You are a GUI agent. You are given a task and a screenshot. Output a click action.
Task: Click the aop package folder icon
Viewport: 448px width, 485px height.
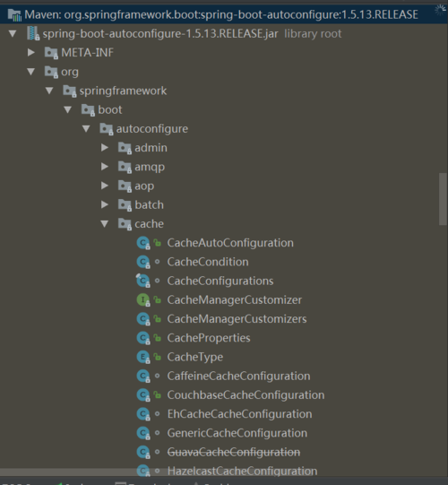pos(125,186)
